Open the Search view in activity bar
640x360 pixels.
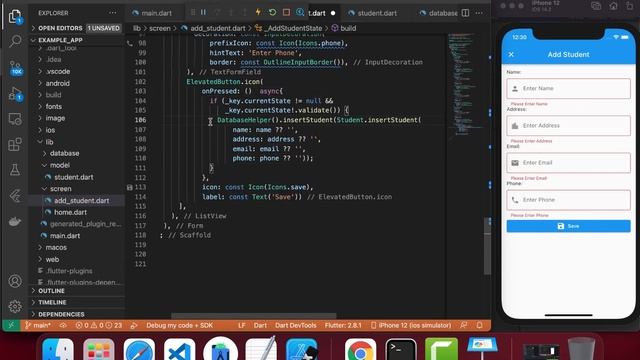coord(15,41)
